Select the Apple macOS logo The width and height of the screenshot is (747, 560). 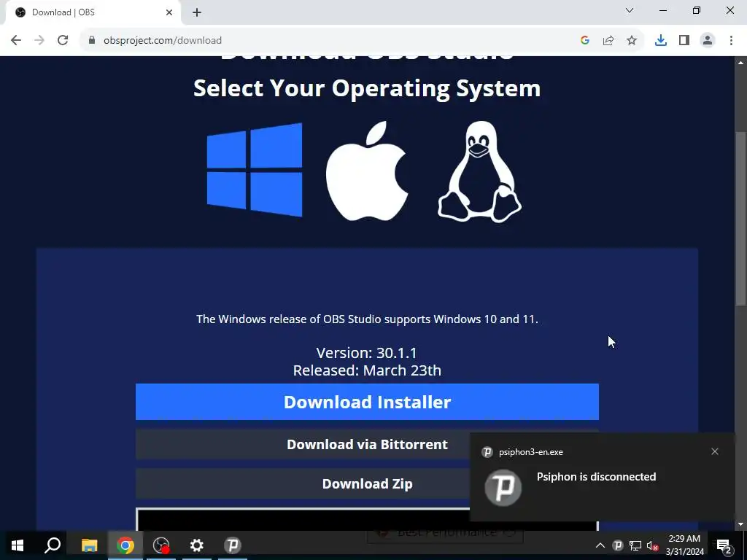pos(367,171)
